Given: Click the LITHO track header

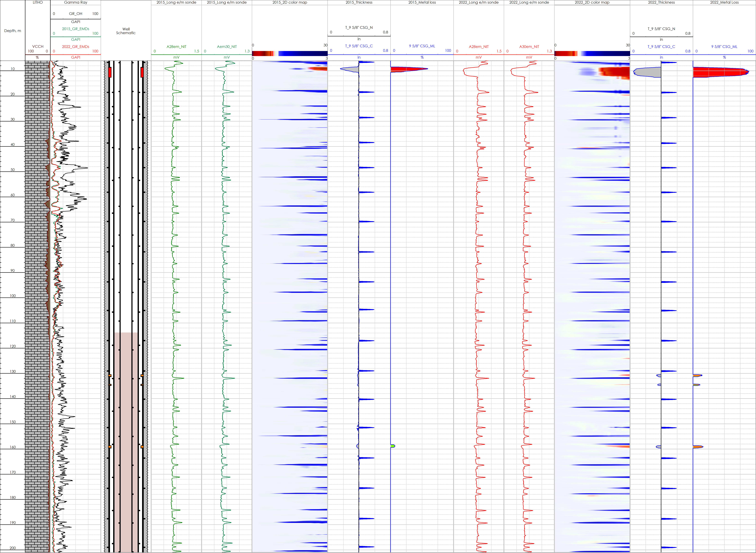Looking at the screenshot, I should click(38, 2).
